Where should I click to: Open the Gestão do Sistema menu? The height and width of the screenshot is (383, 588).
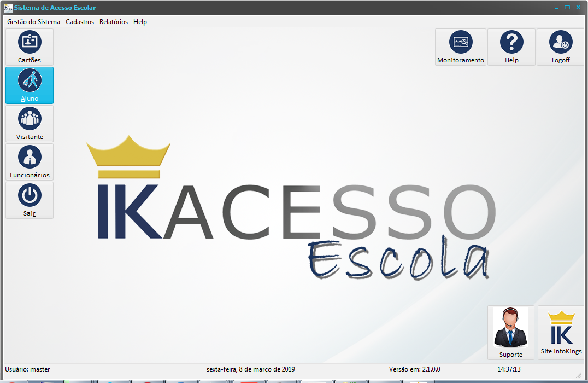coord(33,22)
